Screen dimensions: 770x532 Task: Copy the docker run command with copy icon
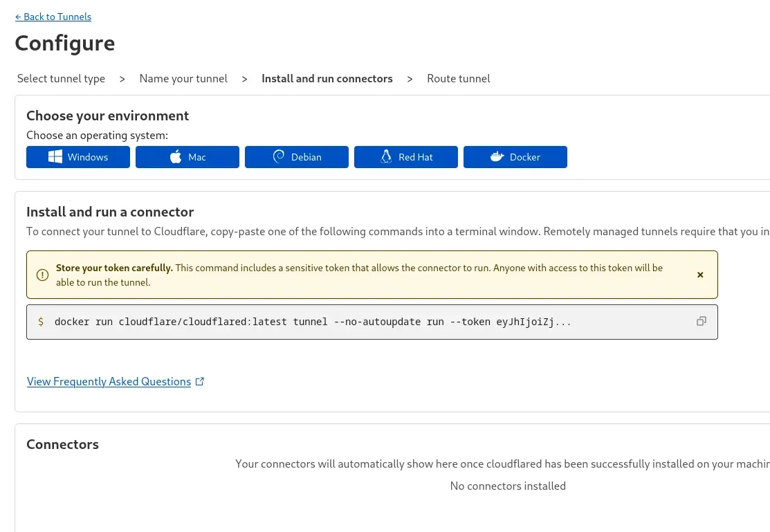click(x=702, y=321)
